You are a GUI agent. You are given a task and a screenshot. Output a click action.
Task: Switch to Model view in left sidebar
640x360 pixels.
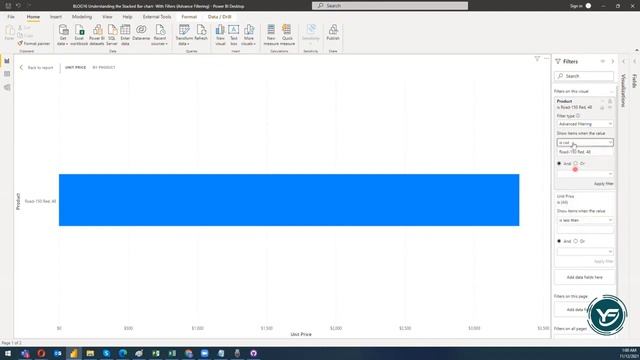coord(7,87)
